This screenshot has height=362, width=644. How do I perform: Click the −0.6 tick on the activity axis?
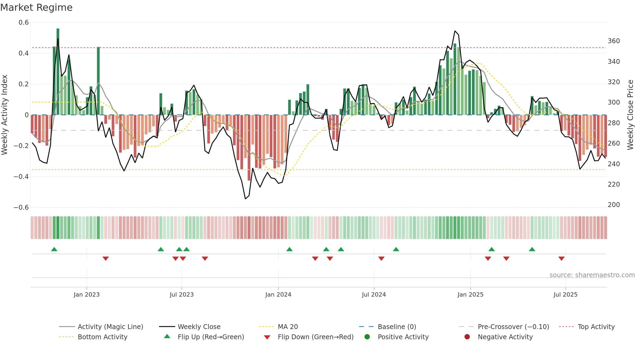pos(21,208)
